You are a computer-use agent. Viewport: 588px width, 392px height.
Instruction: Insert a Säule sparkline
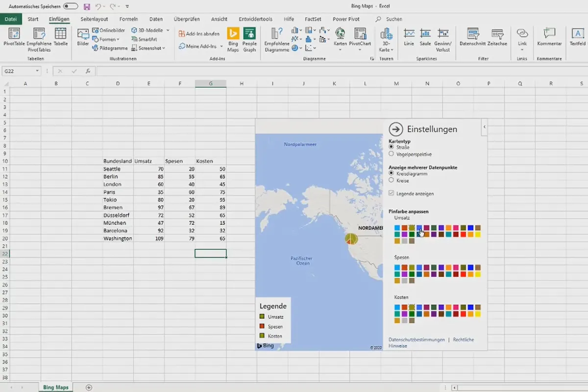pos(425,38)
